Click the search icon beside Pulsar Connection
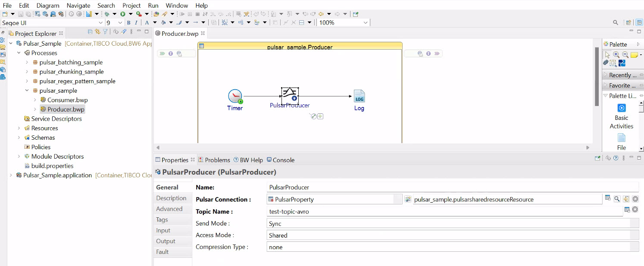 pos(617,199)
